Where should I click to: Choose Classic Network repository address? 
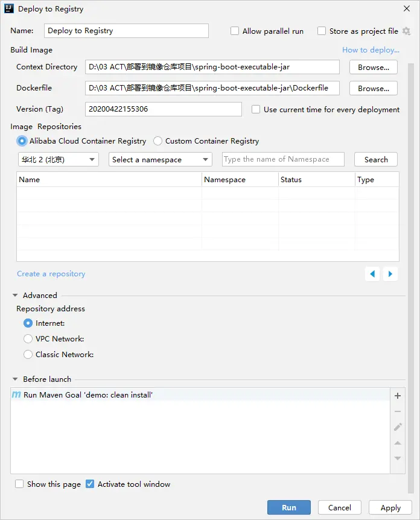tap(28, 355)
